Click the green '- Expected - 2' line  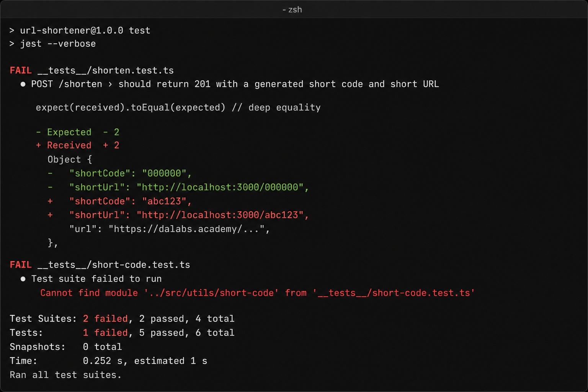click(78, 132)
